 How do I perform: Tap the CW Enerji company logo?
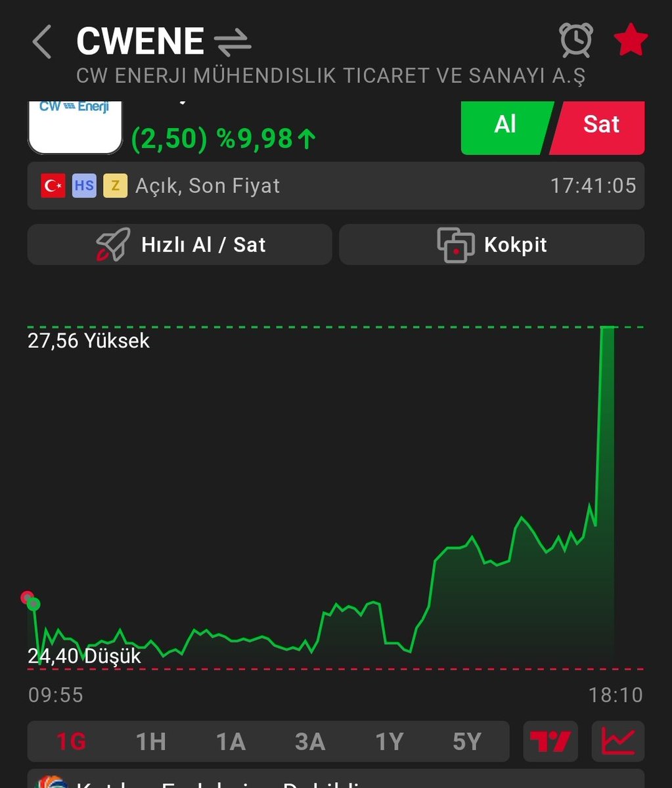(x=75, y=127)
